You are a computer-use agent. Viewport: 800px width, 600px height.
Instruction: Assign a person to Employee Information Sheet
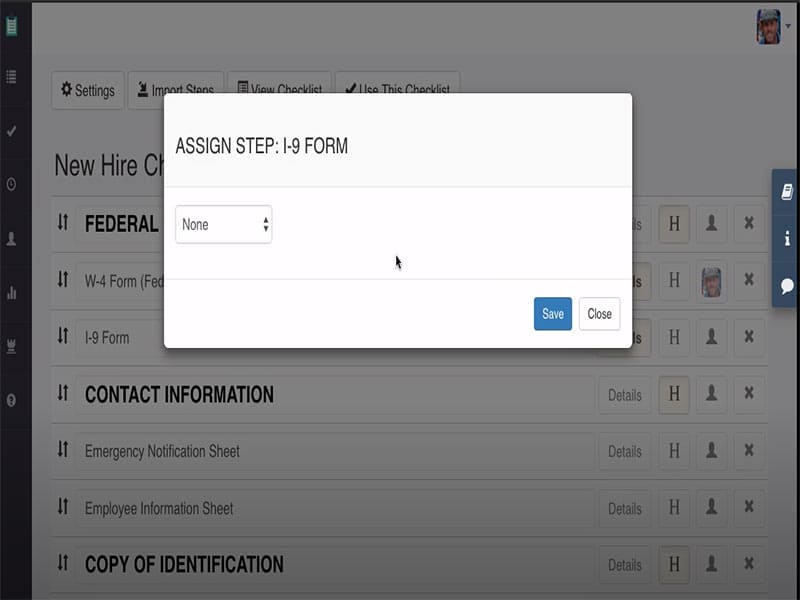click(711, 508)
